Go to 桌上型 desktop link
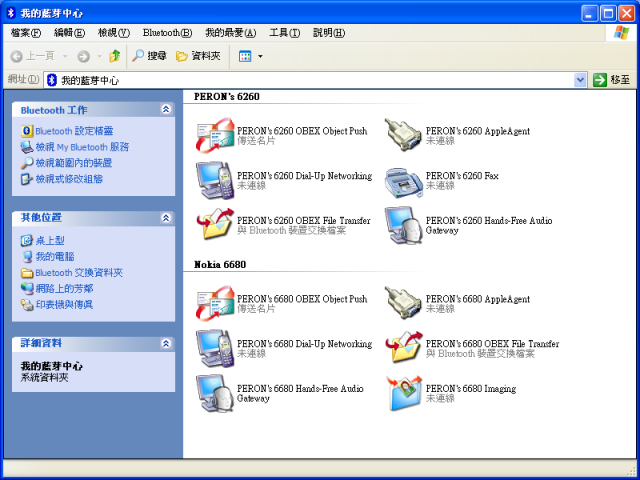This screenshot has width=640, height=480. 50,240
